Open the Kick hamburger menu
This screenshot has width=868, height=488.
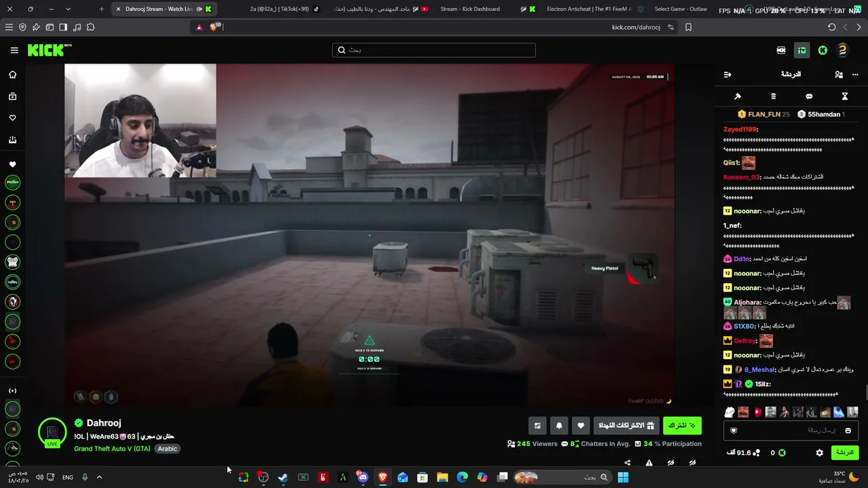tap(14, 50)
